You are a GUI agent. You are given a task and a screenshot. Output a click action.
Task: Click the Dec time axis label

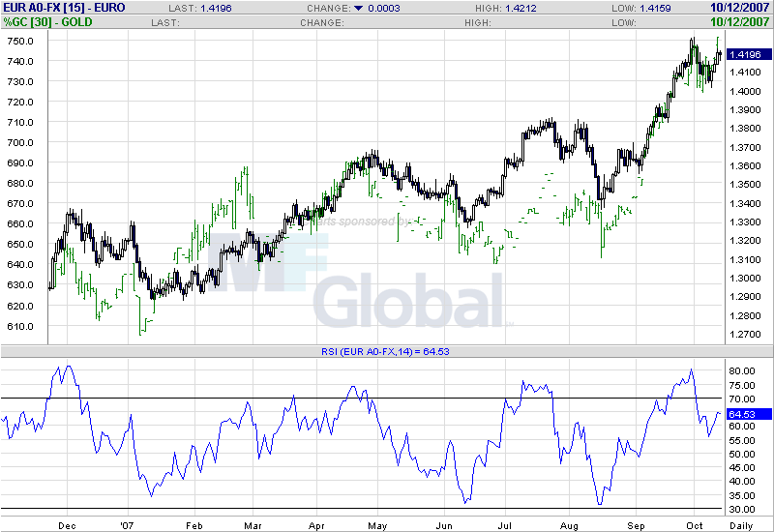67,525
